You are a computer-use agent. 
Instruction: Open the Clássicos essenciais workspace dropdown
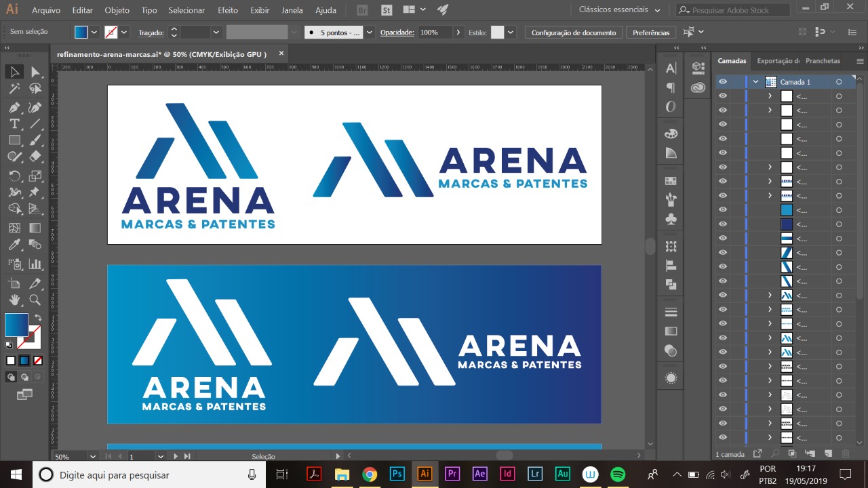pyautogui.click(x=619, y=10)
